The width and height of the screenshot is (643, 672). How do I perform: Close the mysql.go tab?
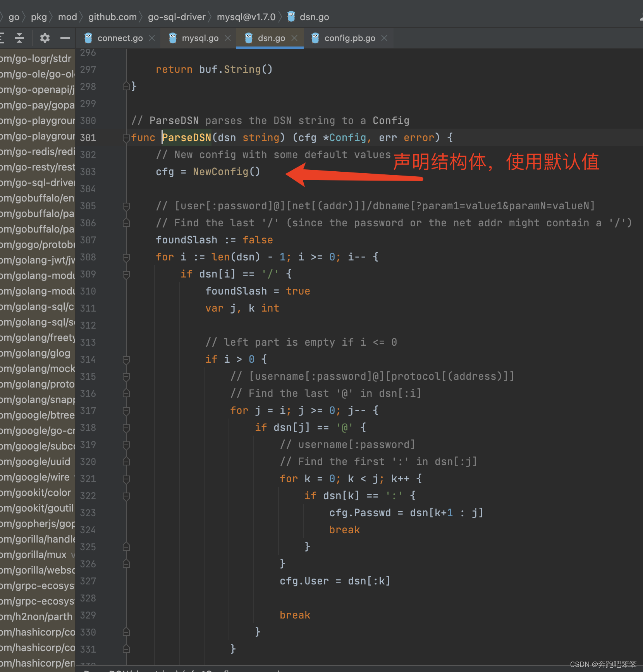click(228, 38)
